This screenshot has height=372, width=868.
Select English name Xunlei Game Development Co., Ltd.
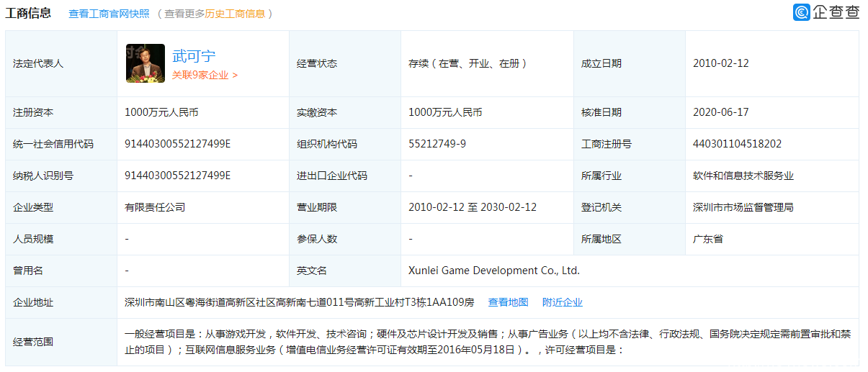[494, 271]
